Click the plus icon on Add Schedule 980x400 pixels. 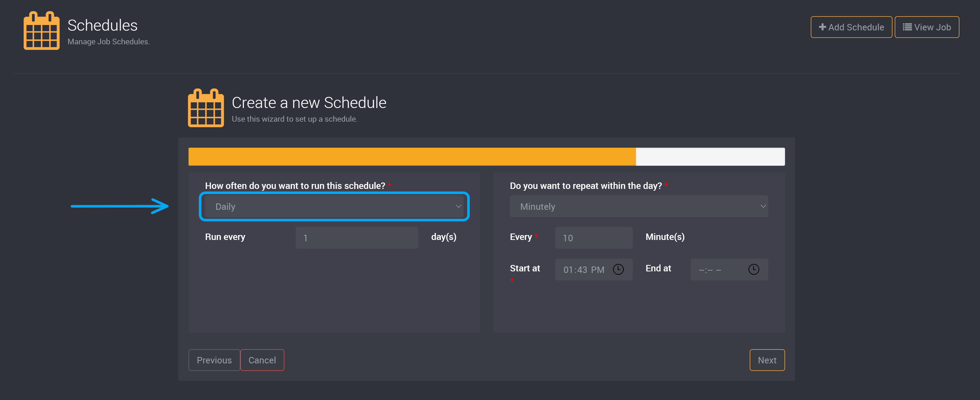(822, 27)
